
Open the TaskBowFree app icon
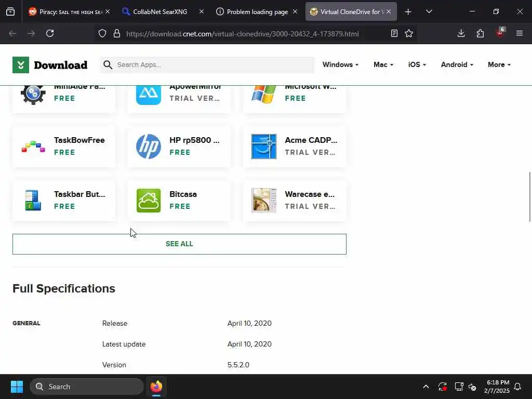point(33,147)
